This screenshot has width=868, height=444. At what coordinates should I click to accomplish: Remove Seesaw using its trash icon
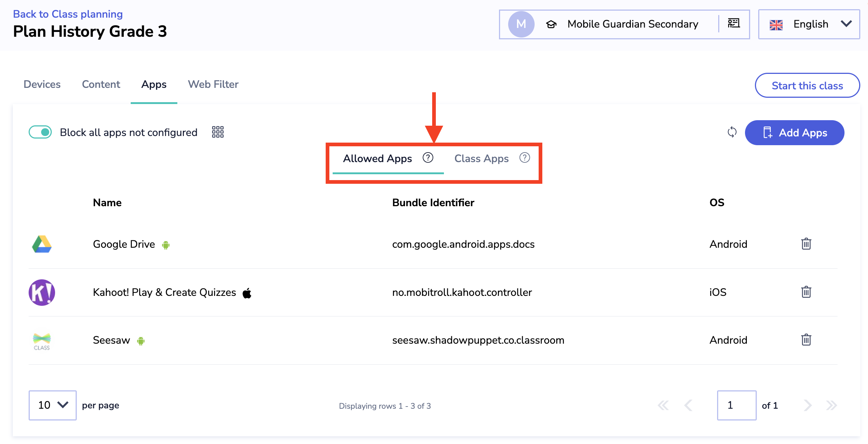(806, 340)
